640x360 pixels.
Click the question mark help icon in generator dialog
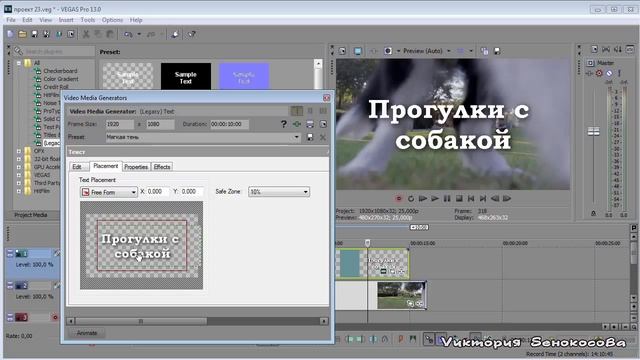coord(284,124)
